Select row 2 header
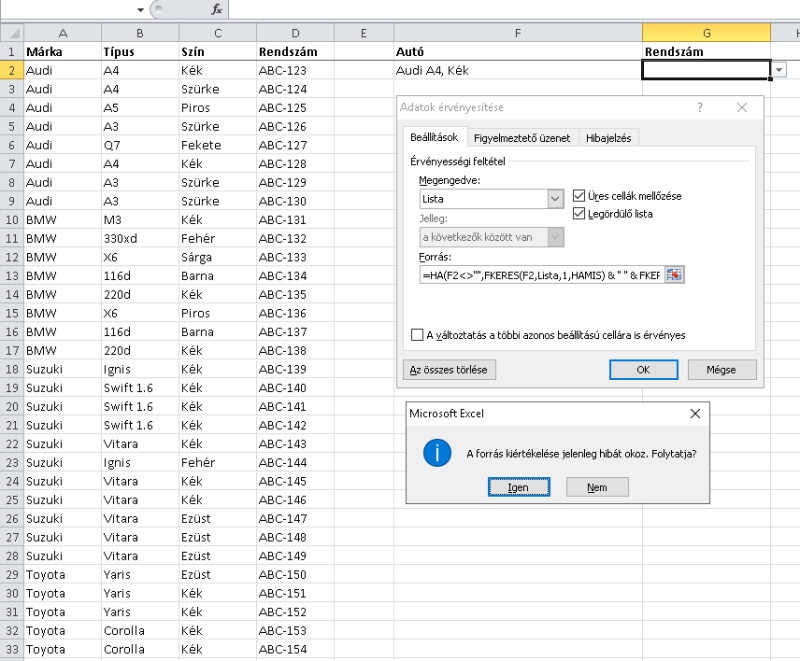800x661 pixels. pos(12,70)
